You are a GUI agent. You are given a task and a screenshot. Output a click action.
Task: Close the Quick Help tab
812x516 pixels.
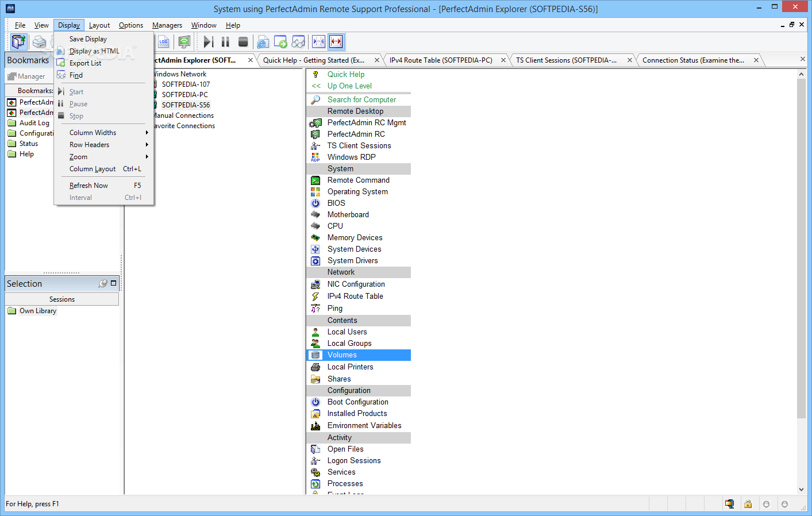click(x=377, y=60)
